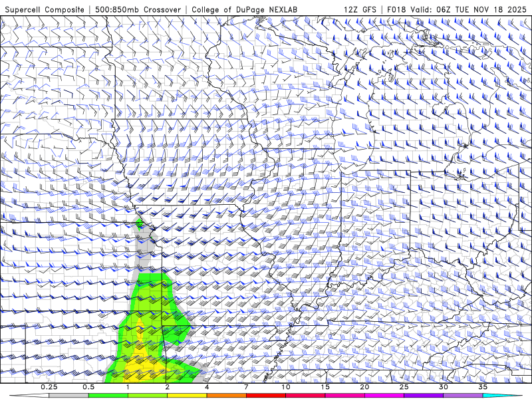Image resolution: width=532 pixels, height=399 pixels.
Task: Click the legend value 25
Action: coord(404,387)
